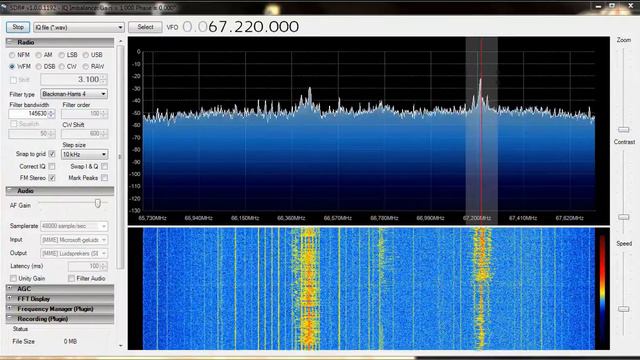The image size is (640, 360).
Task: Click the Select file button
Action: [145, 27]
